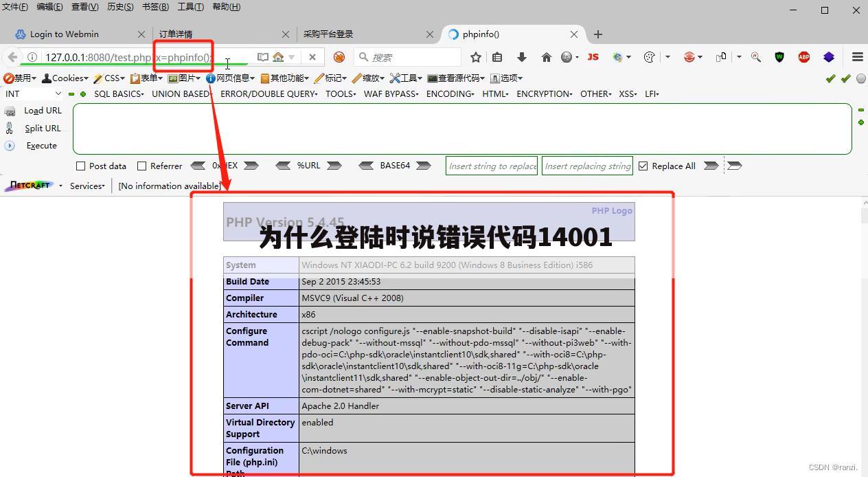This screenshot has height=477, width=868.
Task: Click the PHP Logo image link
Action: click(x=612, y=210)
